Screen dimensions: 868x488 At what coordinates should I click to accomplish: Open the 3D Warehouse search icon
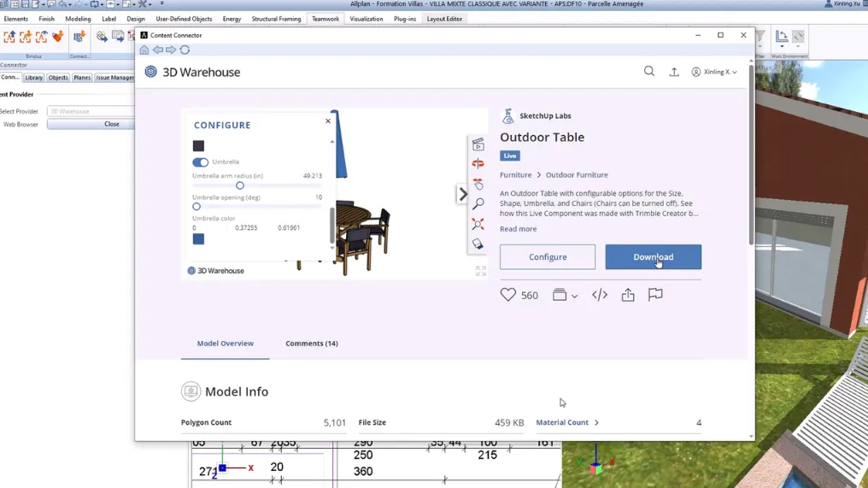(x=649, y=72)
